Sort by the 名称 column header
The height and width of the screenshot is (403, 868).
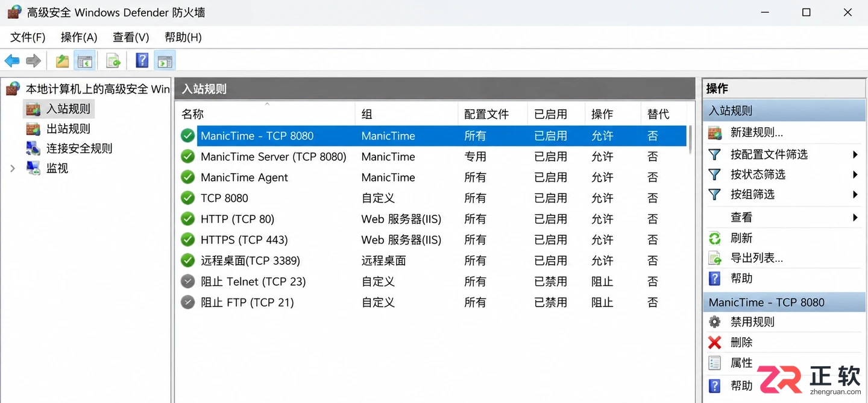[266, 114]
